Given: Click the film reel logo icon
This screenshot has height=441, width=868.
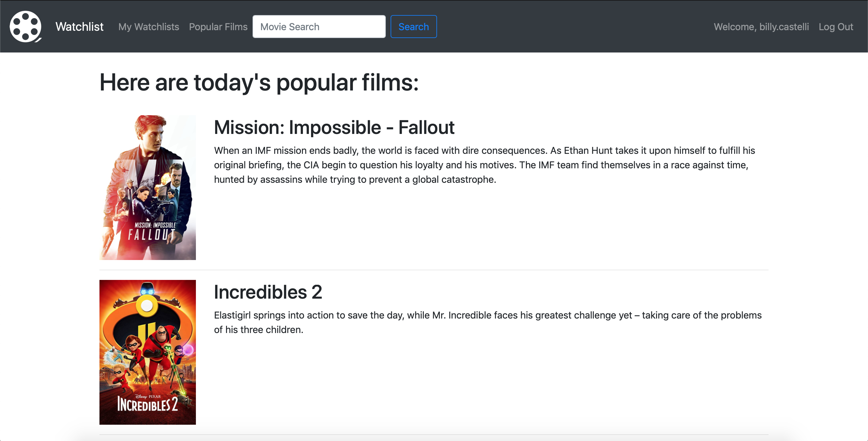Looking at the screenshot, I should [x=26, y=27].
